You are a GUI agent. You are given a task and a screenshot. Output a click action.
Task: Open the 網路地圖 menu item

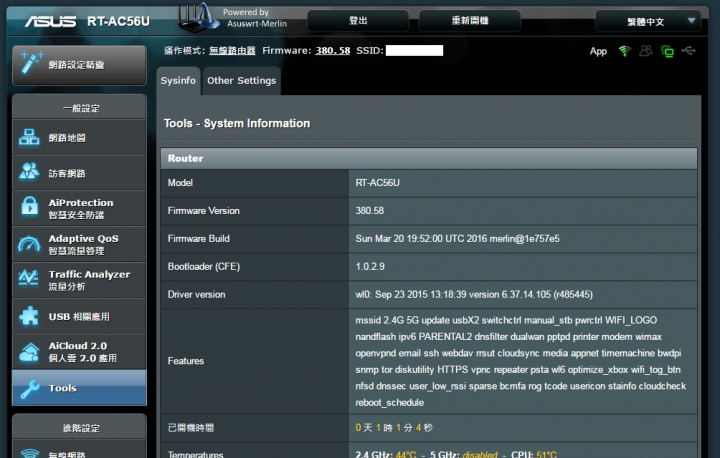79,137
